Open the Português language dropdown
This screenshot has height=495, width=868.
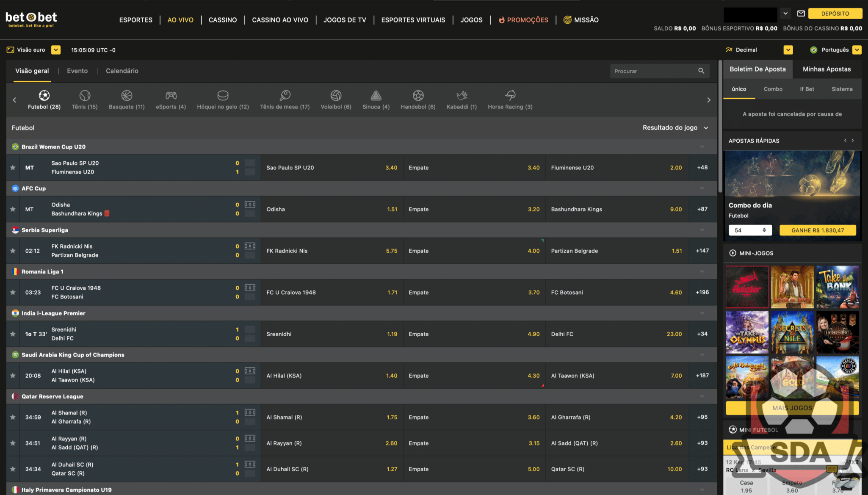[857, 50]
